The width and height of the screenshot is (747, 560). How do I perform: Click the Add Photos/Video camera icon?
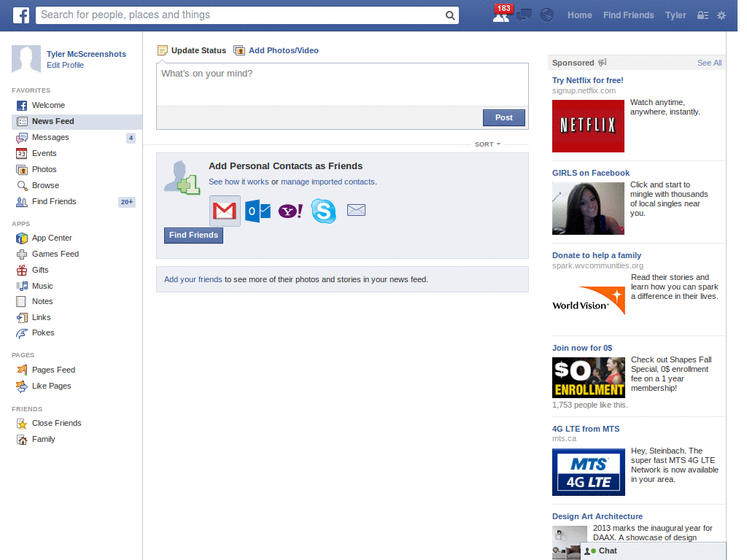click(x=239, y=50)
